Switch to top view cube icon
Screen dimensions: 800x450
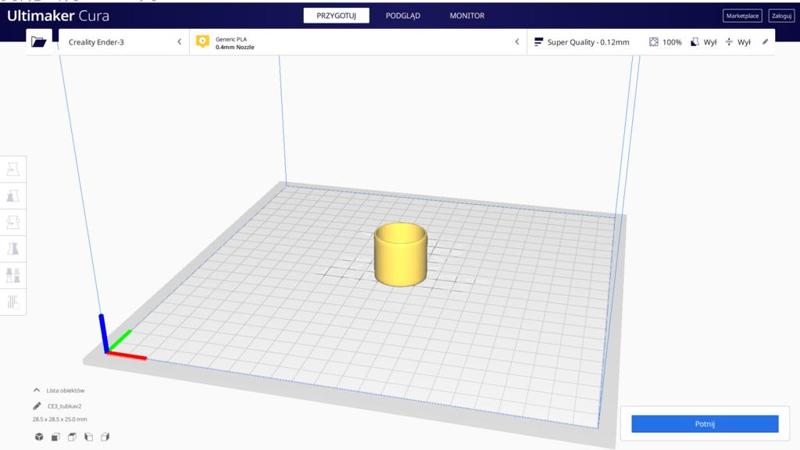72,437
